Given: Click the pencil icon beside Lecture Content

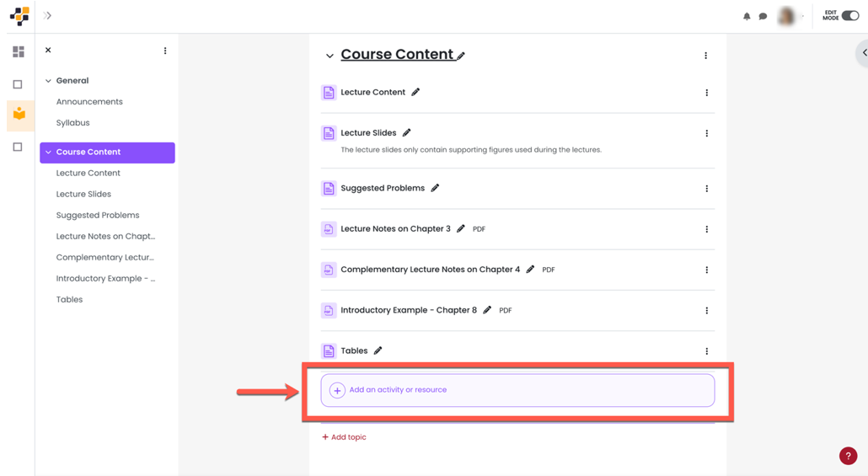Looking at the screenshot, I should tap(415, 92).
